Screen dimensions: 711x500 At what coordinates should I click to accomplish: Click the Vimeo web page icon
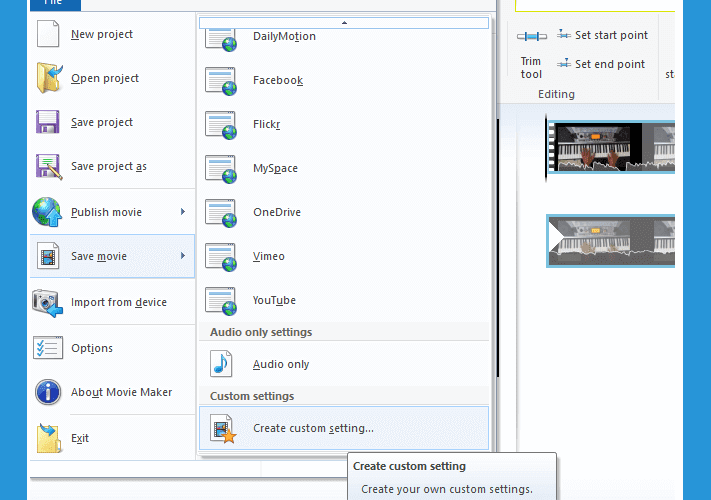coord(221,257)
